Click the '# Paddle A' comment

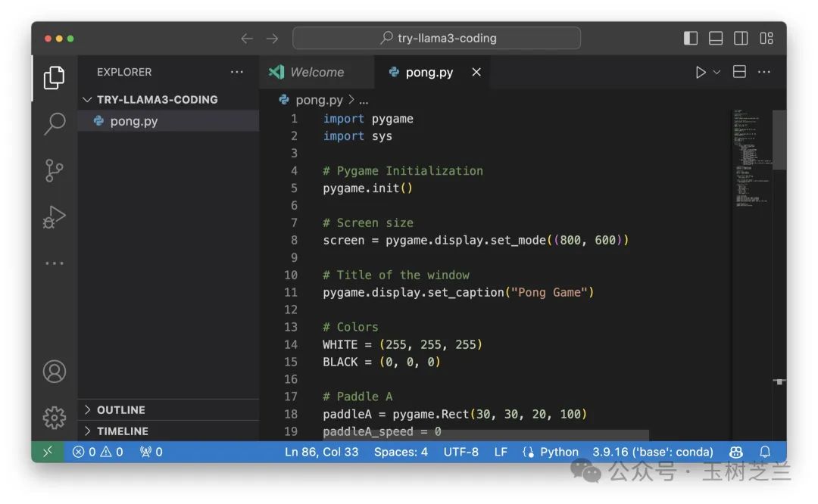click(357, 397)
